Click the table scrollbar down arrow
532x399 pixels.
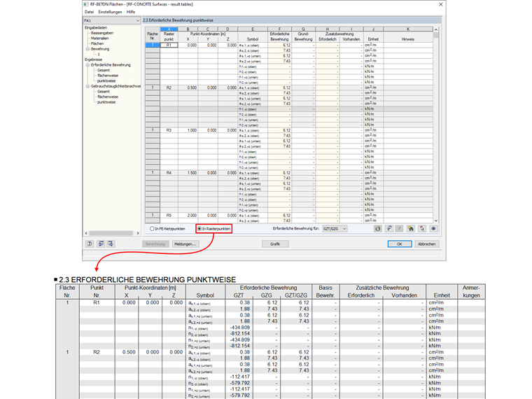436,220
